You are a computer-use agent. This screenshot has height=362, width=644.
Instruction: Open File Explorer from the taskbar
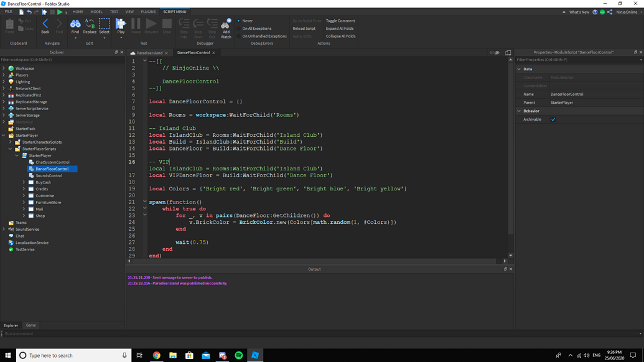pyautogui.click(x=173, y=355)
